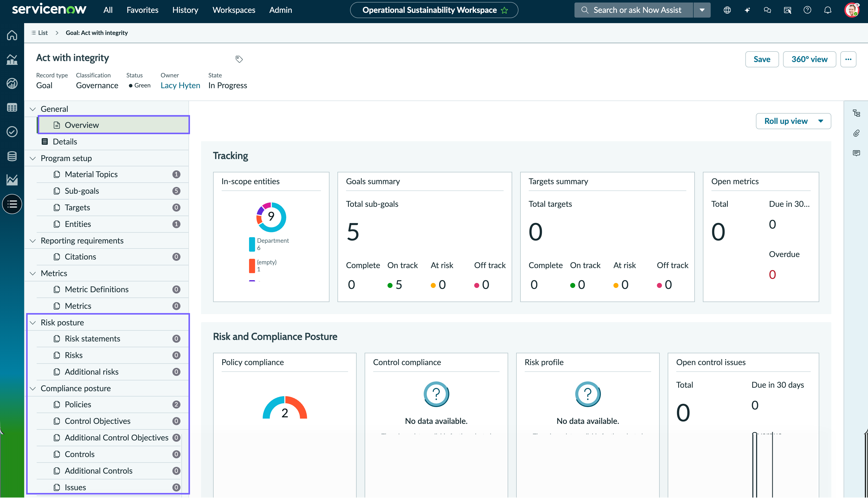Open the help question mark icon
868x498 pixels.
[807, 10]
